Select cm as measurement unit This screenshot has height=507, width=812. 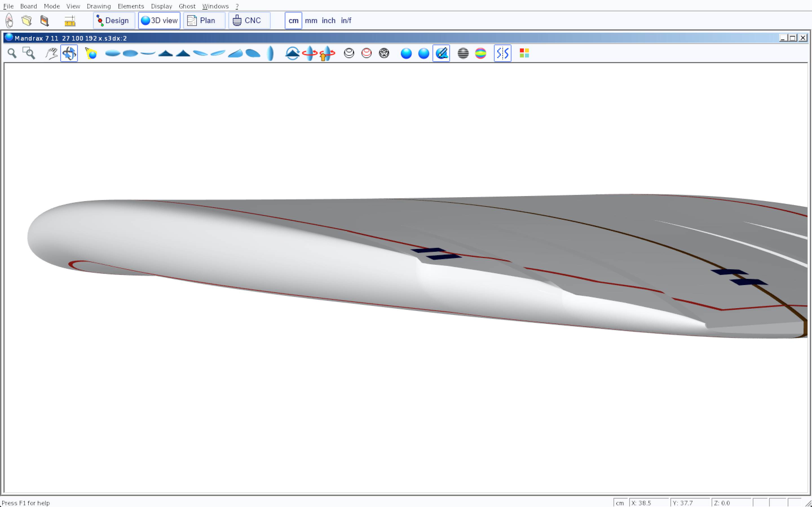pos(293,21)
